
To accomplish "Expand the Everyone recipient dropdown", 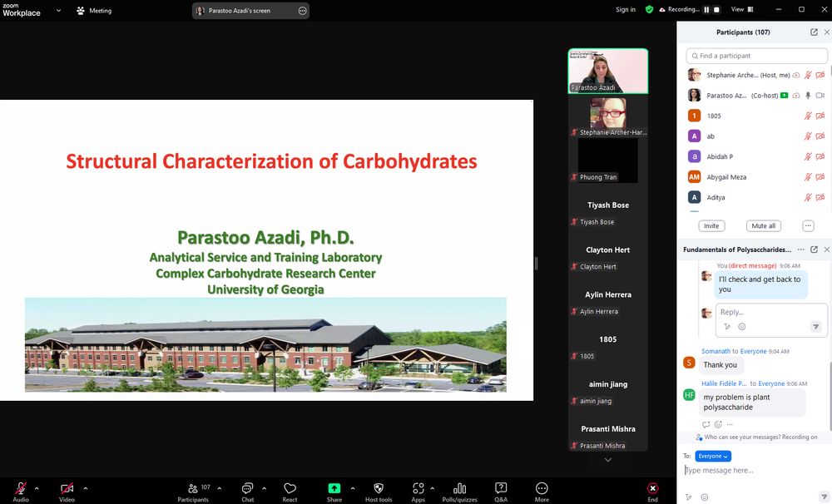I will tap(713, 456).
